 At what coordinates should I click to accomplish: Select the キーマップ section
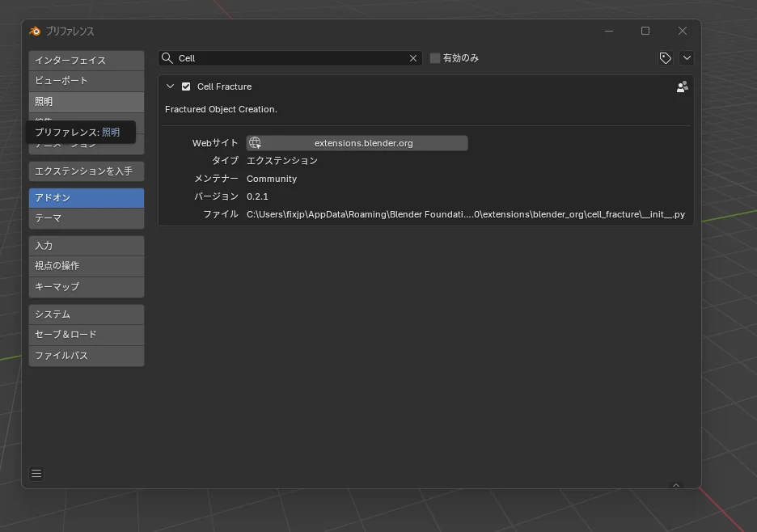click(87, 287)
